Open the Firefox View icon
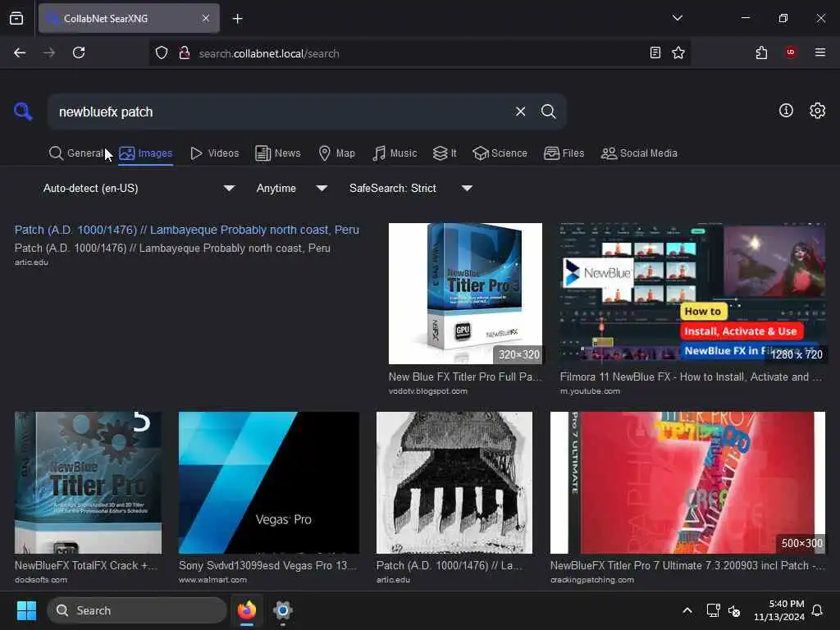 pyautogui.click(x=16, y=18)
